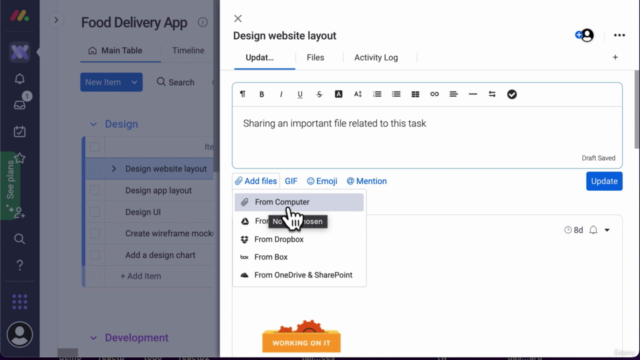This screenshot has width=640, height=360.
Task: Check the Design website layout row
Action: (x=95, y=169)
